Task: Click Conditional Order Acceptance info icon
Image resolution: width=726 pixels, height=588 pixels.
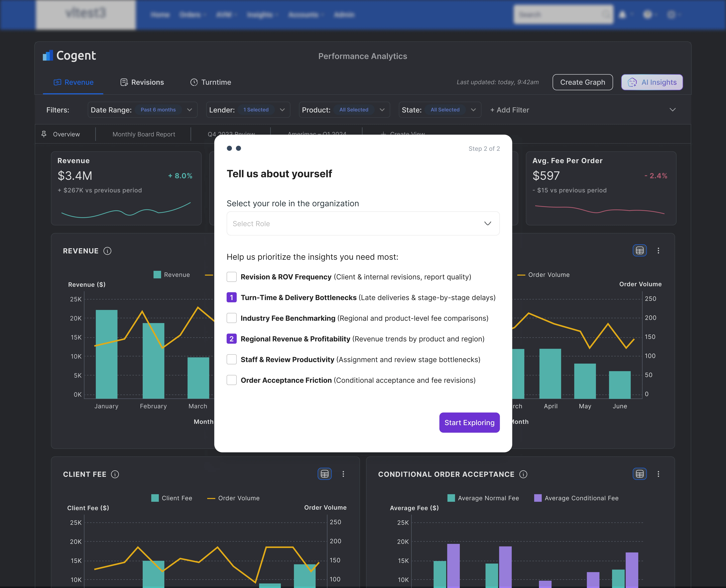Action: [523, 474]
